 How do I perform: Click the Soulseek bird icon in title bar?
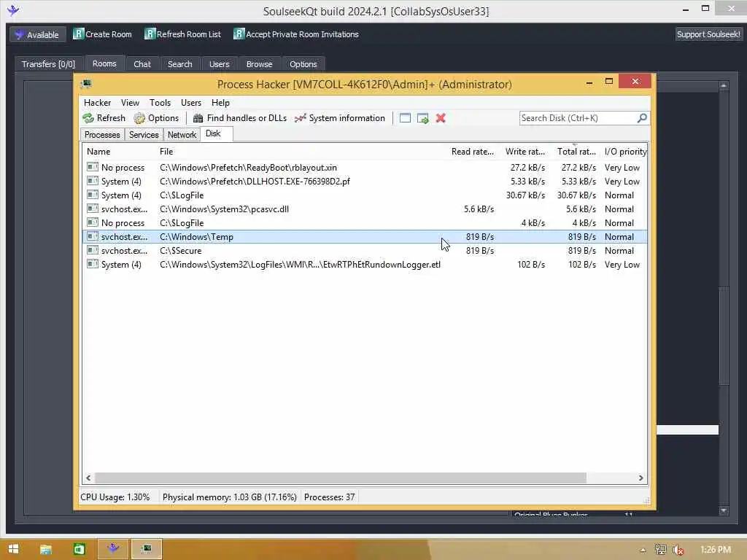click(x=13, y=10)
